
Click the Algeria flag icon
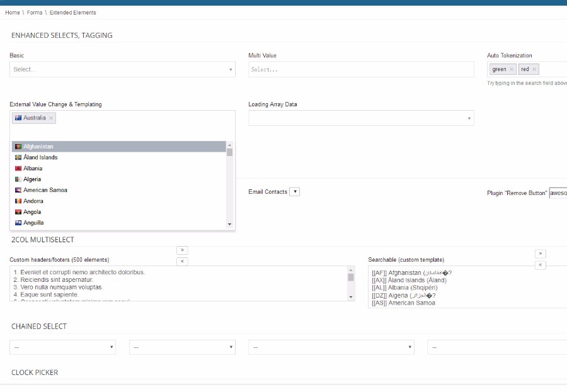[x=18, y=179]
